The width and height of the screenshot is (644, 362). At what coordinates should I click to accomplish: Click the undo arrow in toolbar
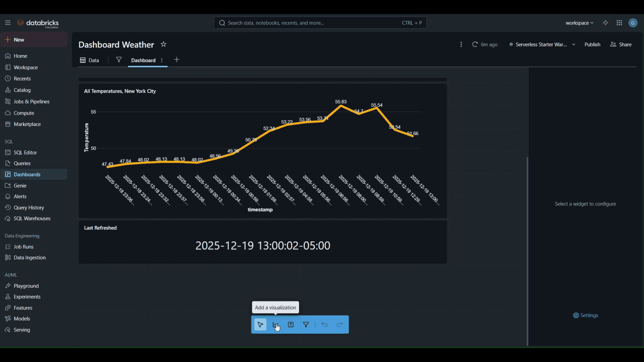tap(325, 325)
